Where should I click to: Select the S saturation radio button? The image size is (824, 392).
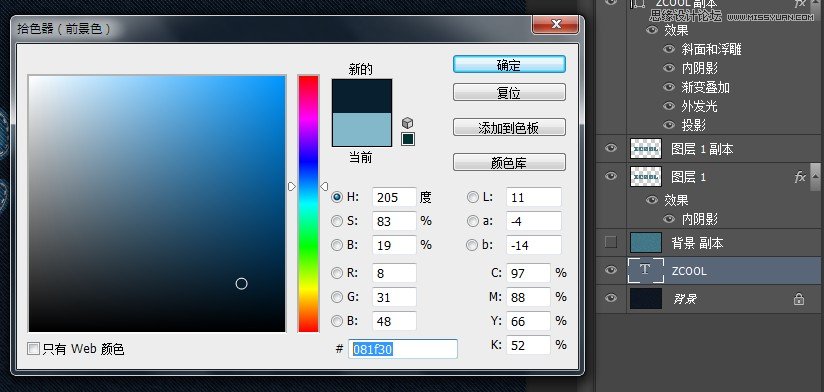pos(337,221)
